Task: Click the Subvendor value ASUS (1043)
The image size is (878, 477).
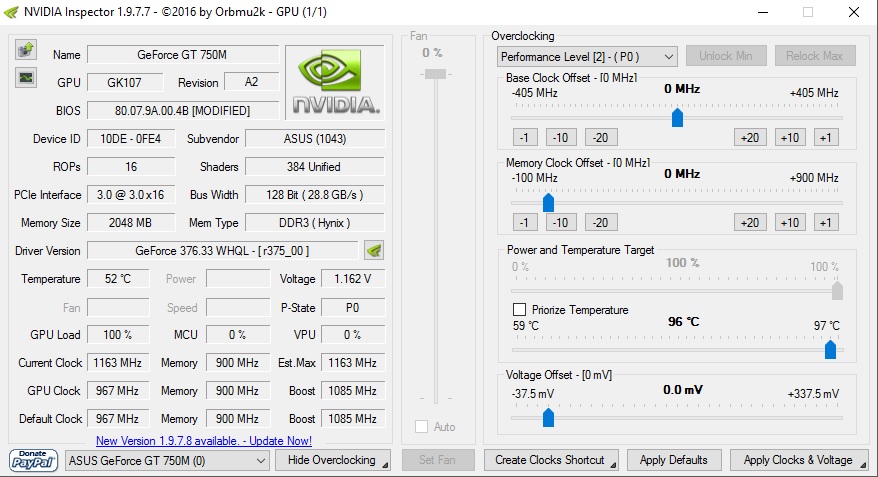Action: point(315,139)
